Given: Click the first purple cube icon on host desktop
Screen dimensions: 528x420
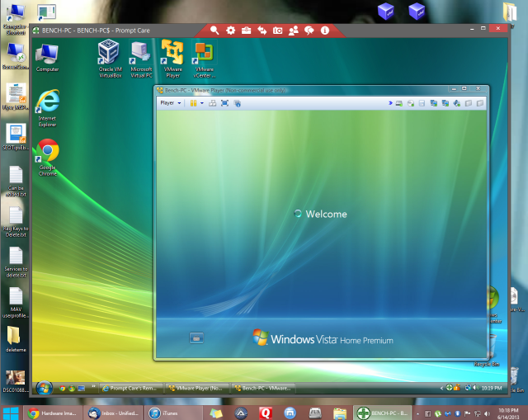Looking at the screenshot, I should 386,11.
